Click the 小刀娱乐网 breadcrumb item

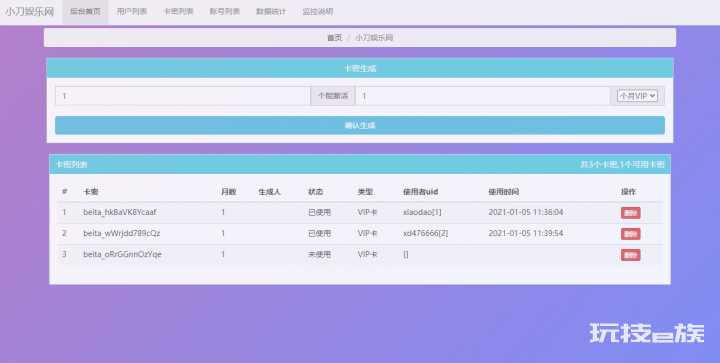coord(374,38)
